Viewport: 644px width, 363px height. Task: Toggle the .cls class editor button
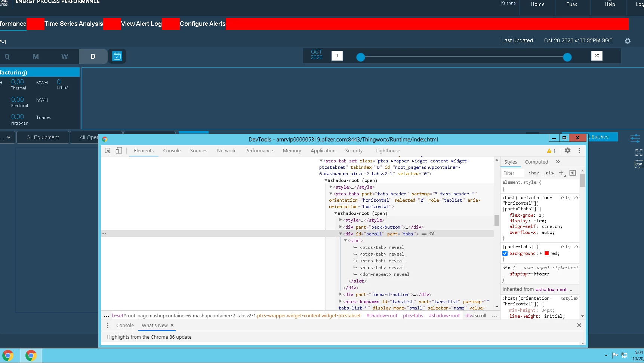pyautogui.click(x=548, y=173)
